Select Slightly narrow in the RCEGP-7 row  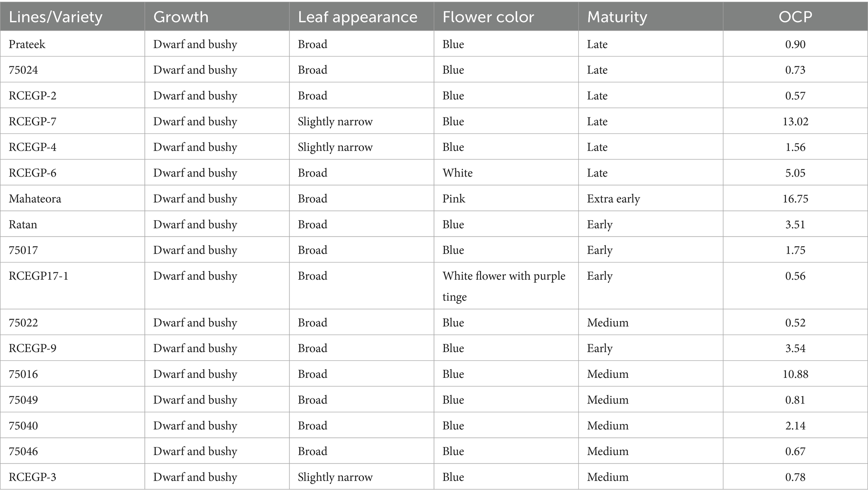335,121
